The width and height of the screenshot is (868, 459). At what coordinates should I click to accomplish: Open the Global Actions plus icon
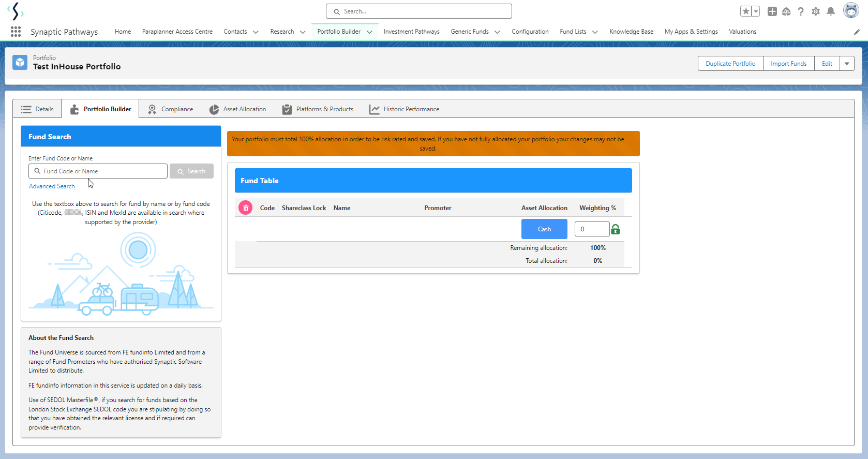(x=772, y=11)
